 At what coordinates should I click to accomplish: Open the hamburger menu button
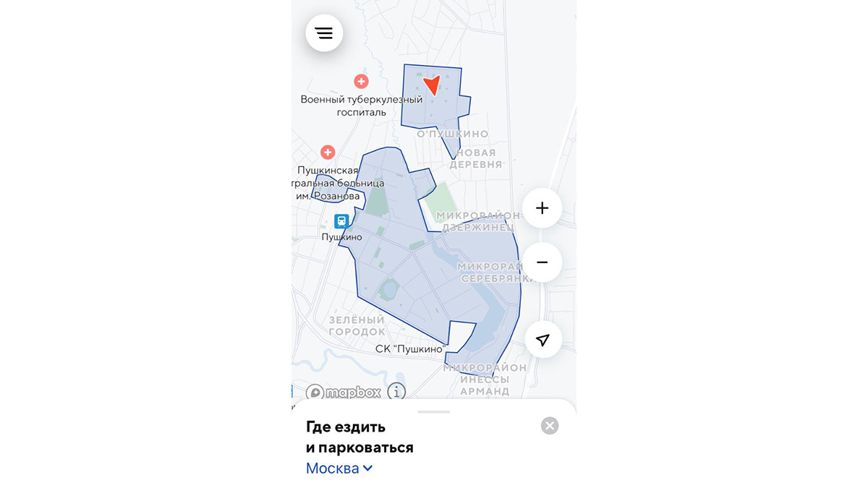[x=324, y=33]
